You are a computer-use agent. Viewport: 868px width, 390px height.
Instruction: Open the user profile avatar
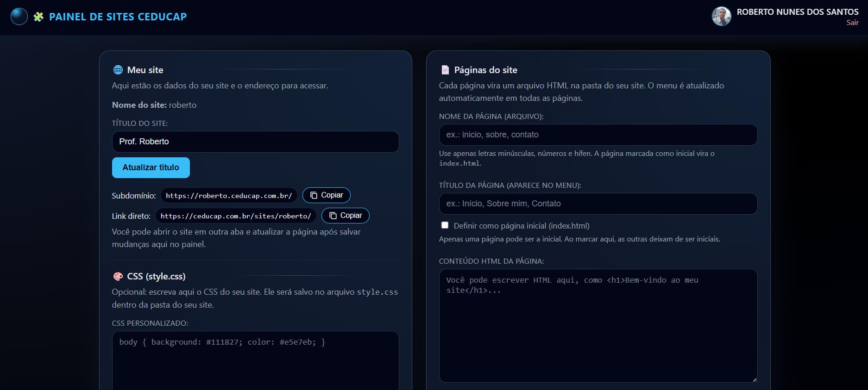click(x=721, y=16)
